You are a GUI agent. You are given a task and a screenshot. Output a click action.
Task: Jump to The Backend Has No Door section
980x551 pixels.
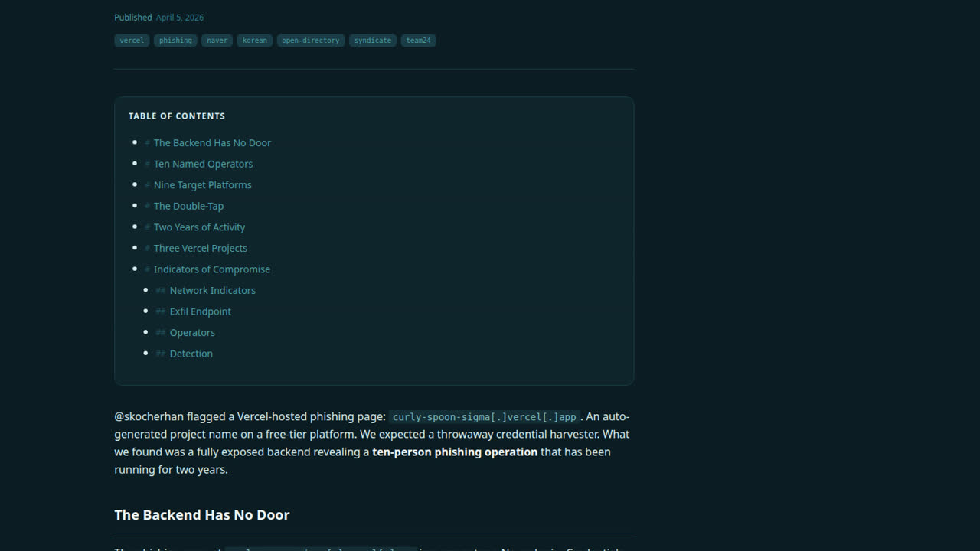(x=212, y=143)
